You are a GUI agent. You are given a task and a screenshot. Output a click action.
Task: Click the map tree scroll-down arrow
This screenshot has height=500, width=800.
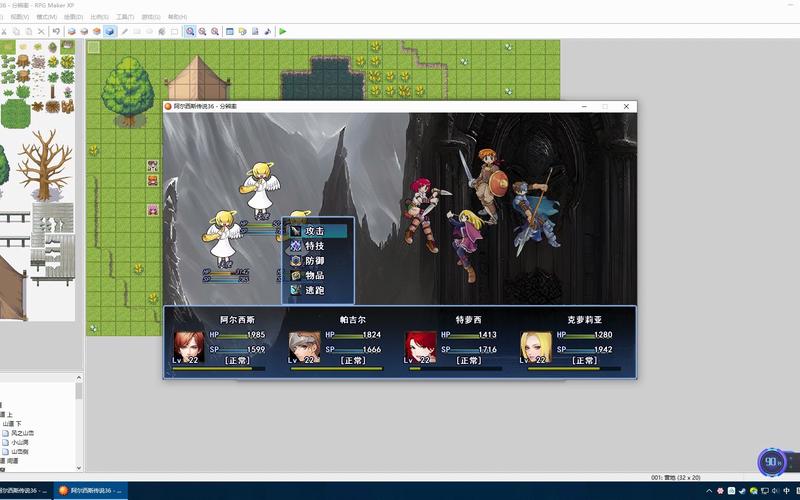click(x=79, y=467)
